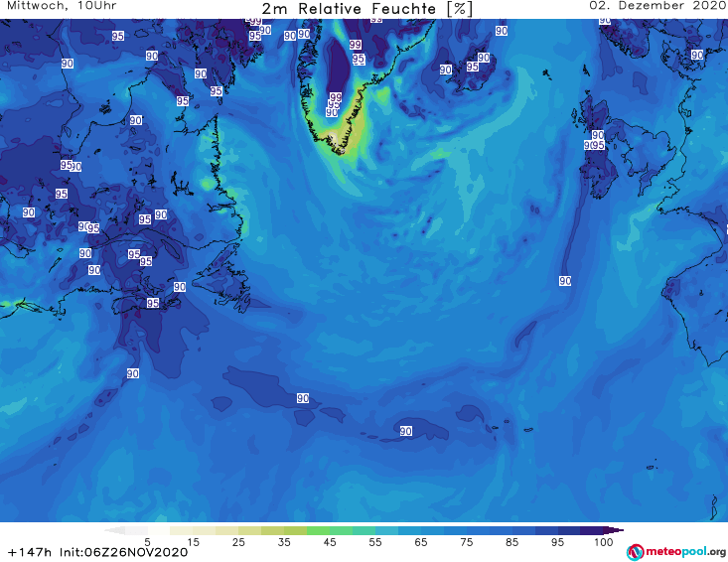
Task: Click legend value '15' on the color bar
Action: click(x=193, y=542)
